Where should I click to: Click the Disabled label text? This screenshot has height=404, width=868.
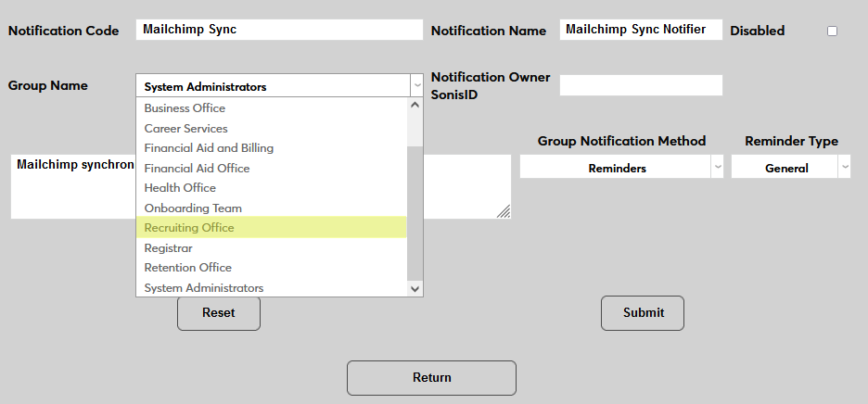758,31
